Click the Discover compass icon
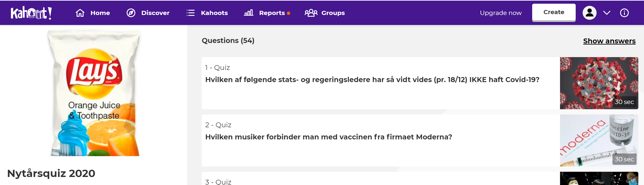The height and width of the screenshot is (185, 644). 131,13
